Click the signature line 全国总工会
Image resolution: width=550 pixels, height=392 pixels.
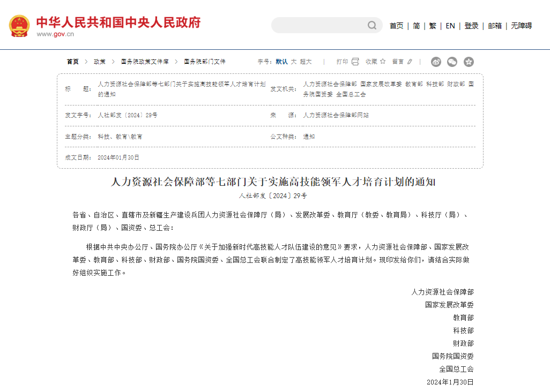(456, 369)
